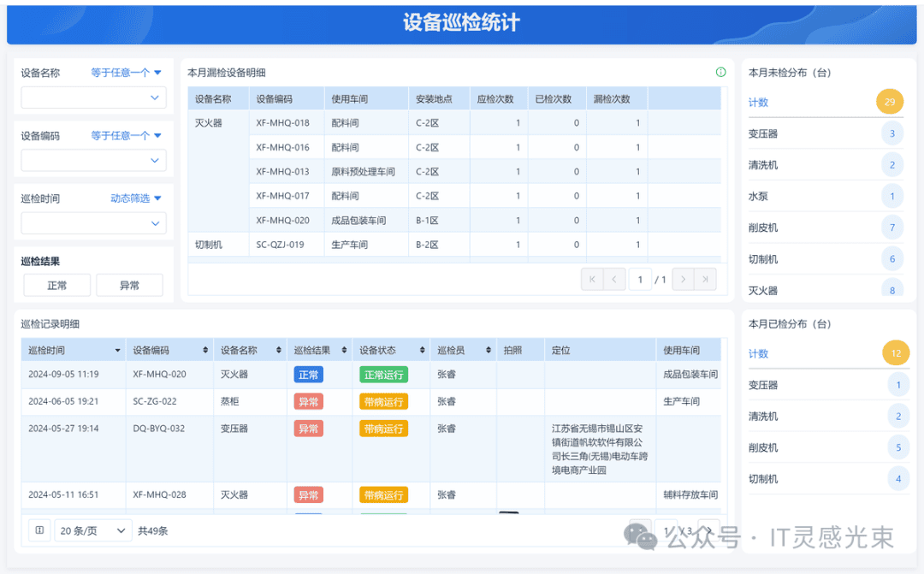This screenshot has height=574, width=924.
Task: Go to first page of missed-inspection table
Action: (x=592, y=280)
